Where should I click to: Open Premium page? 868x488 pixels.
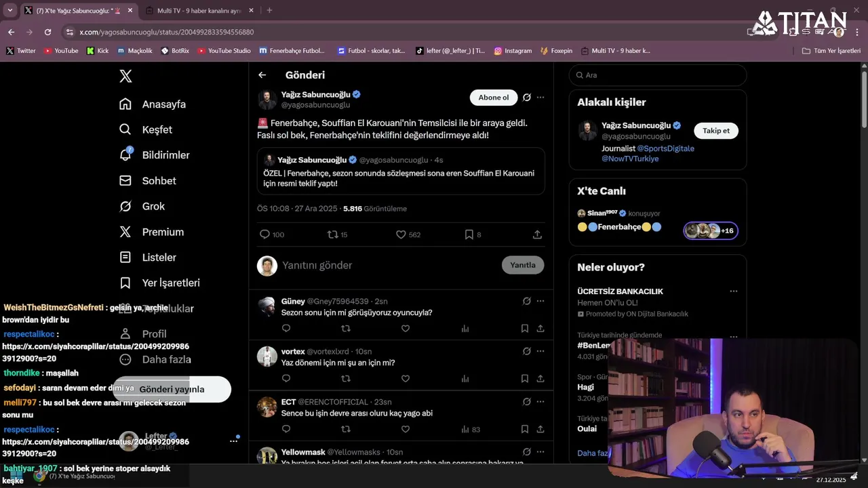[151, 232]
